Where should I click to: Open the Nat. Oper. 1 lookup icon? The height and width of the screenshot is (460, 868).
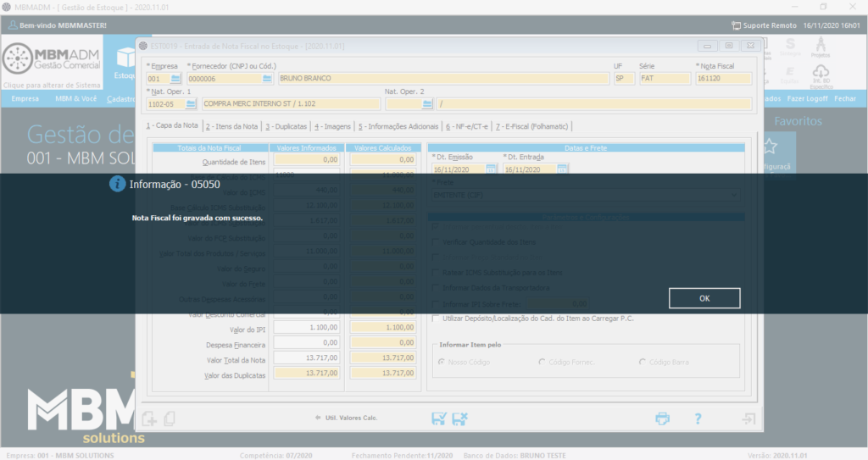coord(191,103)
